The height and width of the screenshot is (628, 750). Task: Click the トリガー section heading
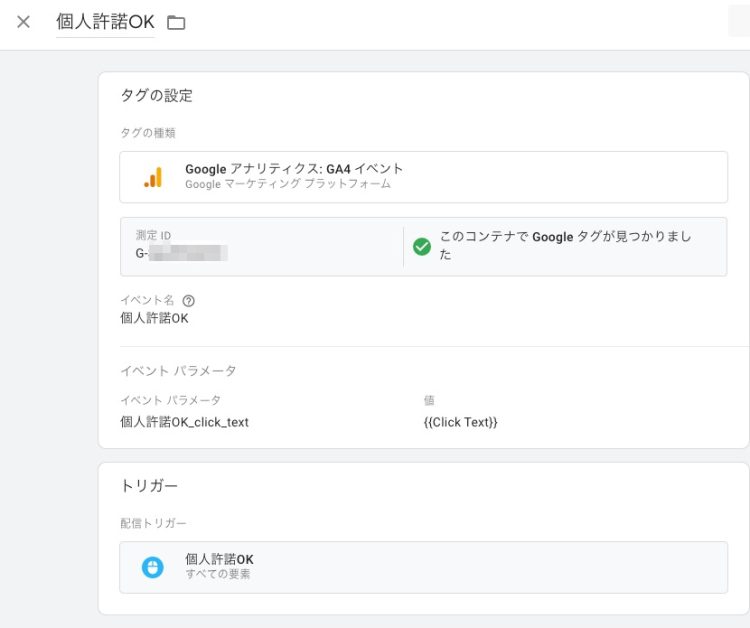pos(149,486)
